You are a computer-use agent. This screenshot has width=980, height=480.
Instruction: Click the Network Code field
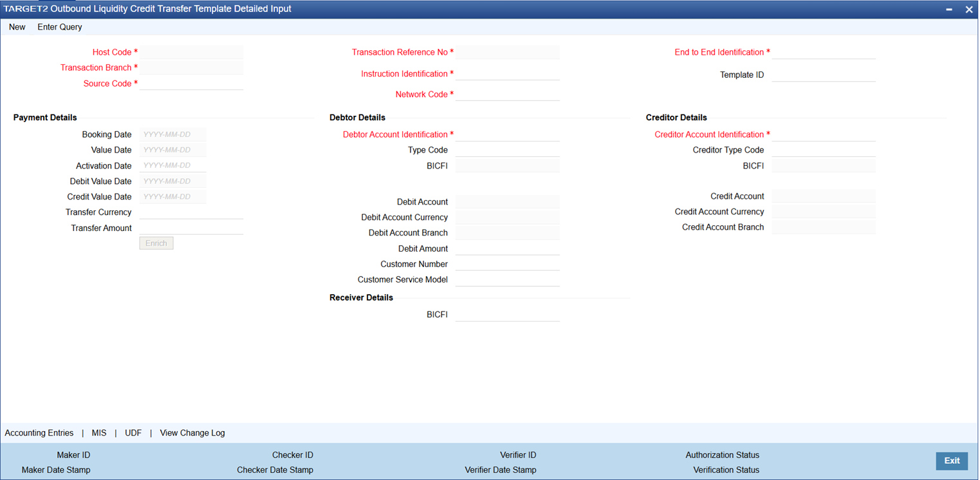coord(508,94)
